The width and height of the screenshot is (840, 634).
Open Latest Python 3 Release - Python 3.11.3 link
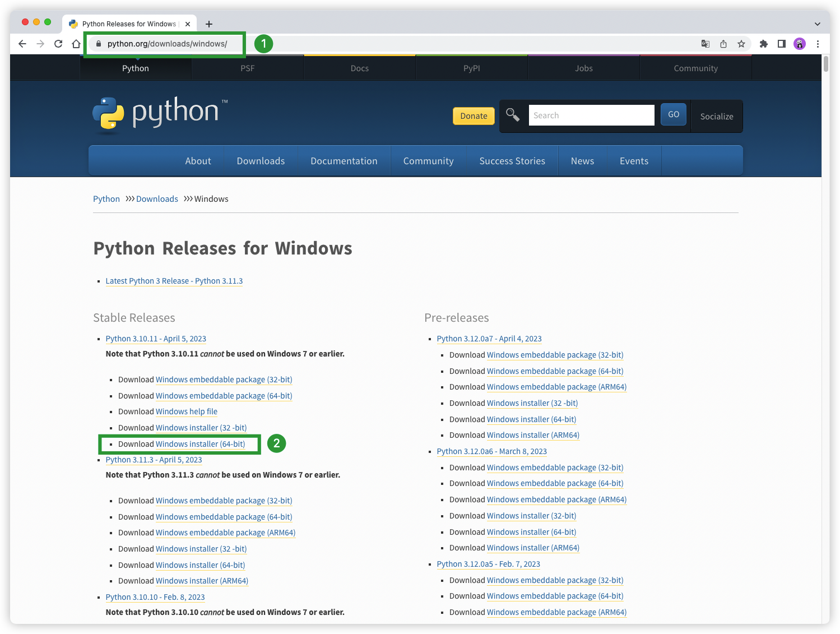(x=174, y=281)
